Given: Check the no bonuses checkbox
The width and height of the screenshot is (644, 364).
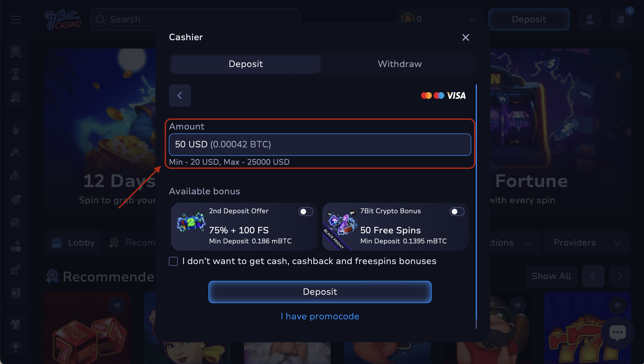Looking at the screenshot, I should pyautogui.click(x=173, y=261).
